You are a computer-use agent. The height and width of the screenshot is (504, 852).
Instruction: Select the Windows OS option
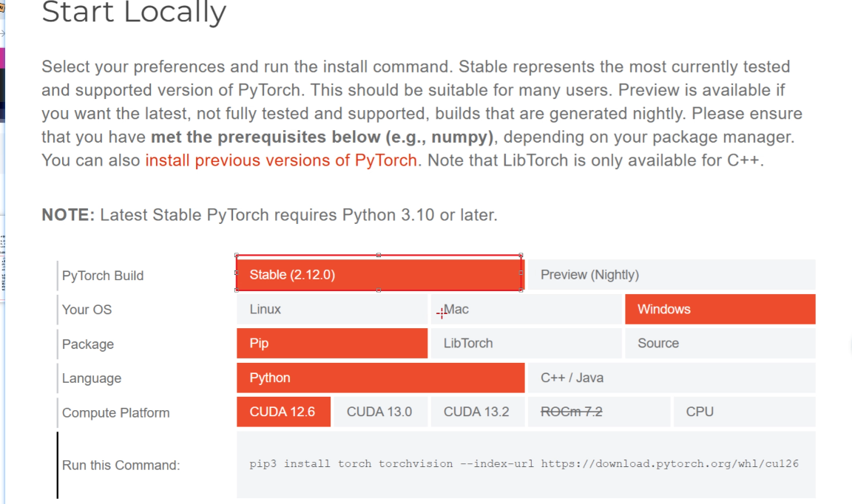pyautogui.click(x=720, y=309)
